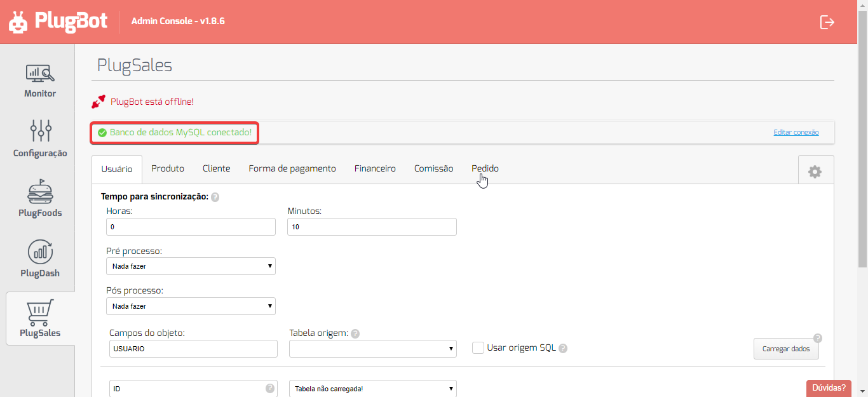
Task: Click the green connected check icon
Action: click(x=102, y=133)
